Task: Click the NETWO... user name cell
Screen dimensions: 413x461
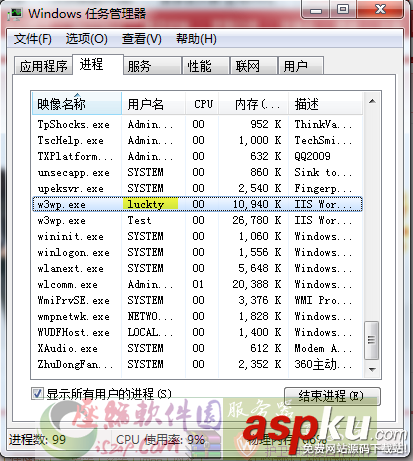Action: [x=150, y=316]
